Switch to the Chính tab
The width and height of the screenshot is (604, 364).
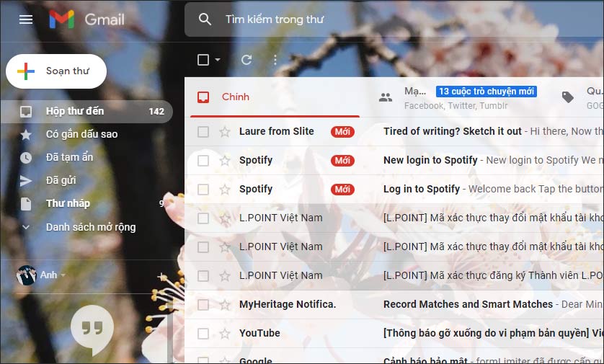coord(275,97)
